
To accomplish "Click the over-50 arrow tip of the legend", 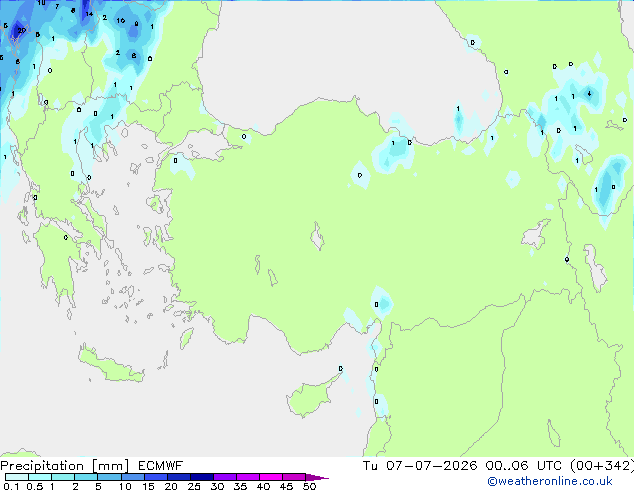I will pos(317,477).
